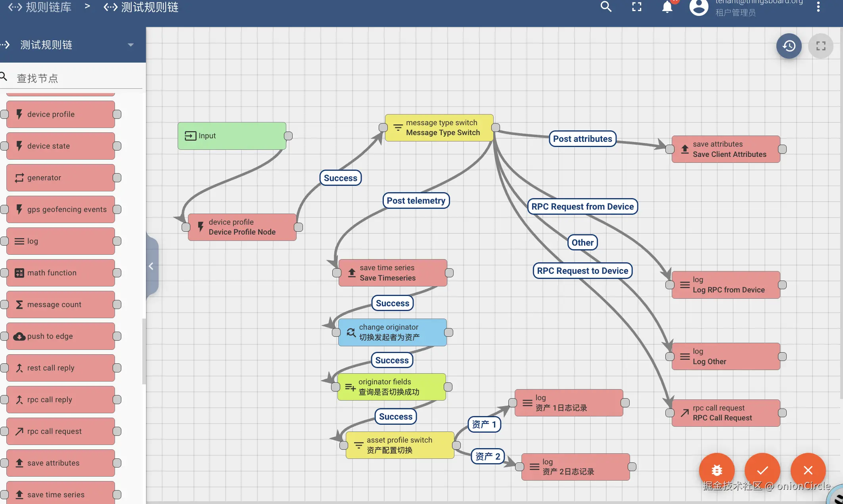This screenshot has height=504, width=843.
Task: Select the Message Type Switch node
Action: coord(439,128)
